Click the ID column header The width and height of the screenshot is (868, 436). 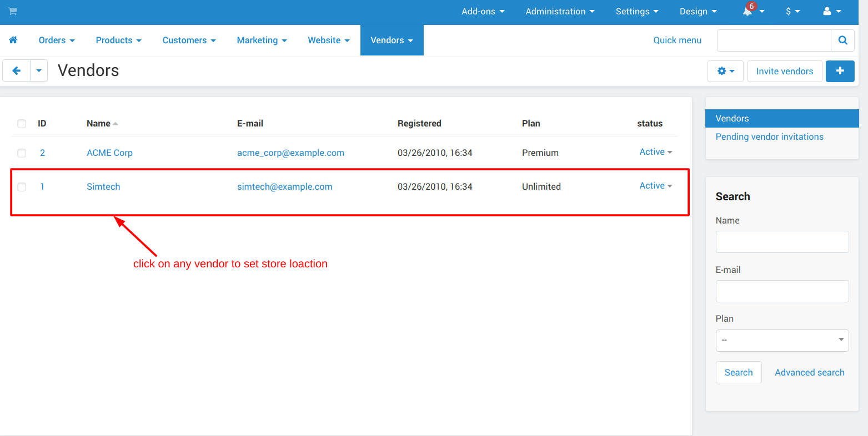[42, 123]
